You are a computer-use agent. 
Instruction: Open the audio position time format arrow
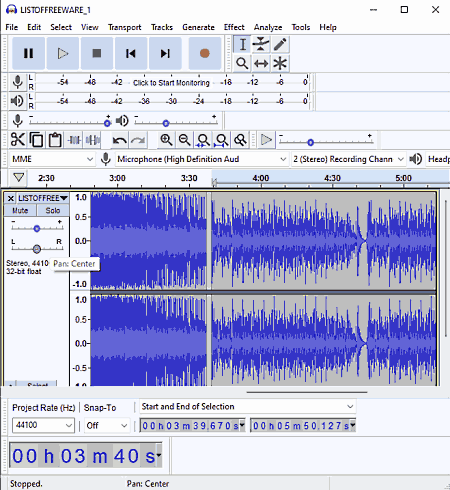pyautogui.click(x=159, y=455)
